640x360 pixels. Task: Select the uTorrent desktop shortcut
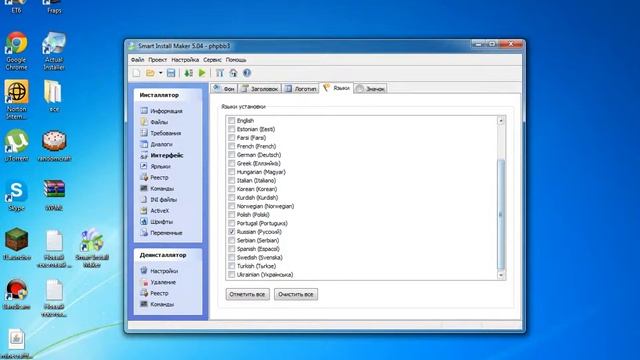point(16,145)
